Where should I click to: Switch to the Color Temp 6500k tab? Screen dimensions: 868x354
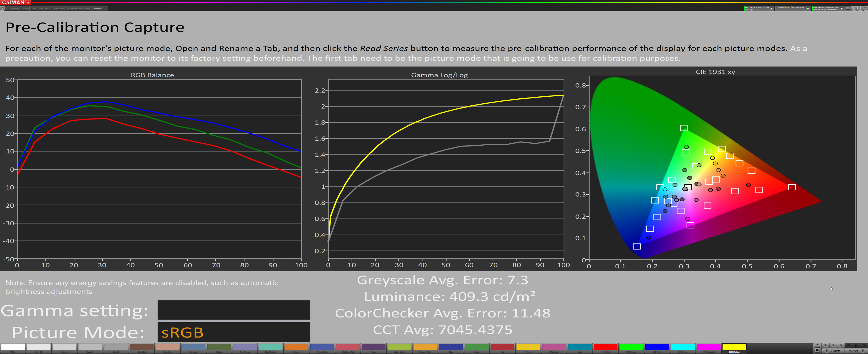click(74, 9)
